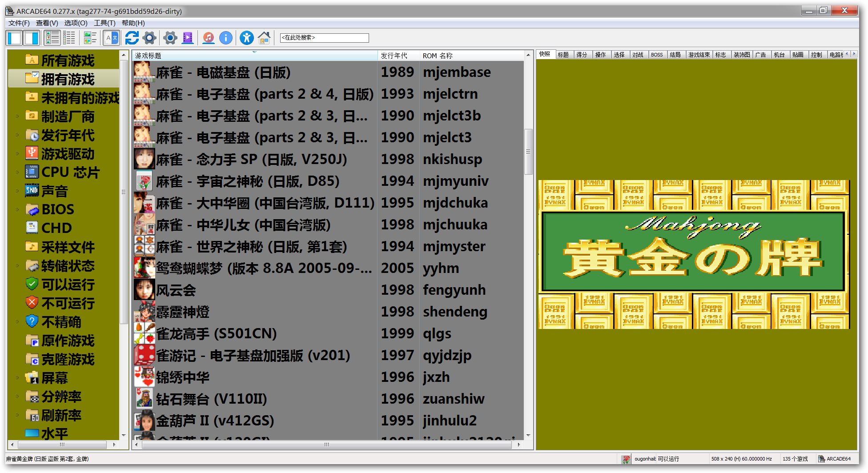Open the blue info icon

point(226,38)
